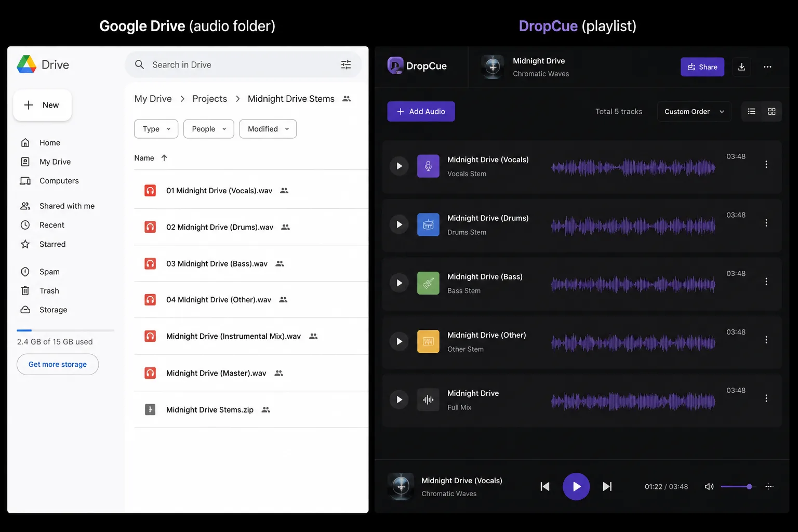Viewport: 798px width, 532px height.
Task: Click the large play button in player bar
Action: [x=576, y=486]
